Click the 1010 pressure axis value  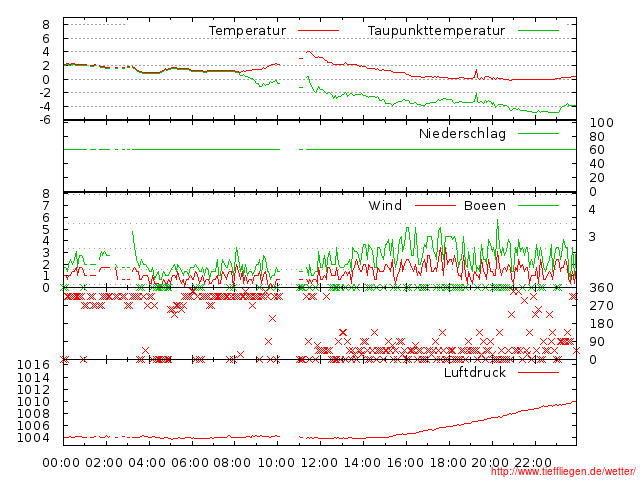coord(33,402)
